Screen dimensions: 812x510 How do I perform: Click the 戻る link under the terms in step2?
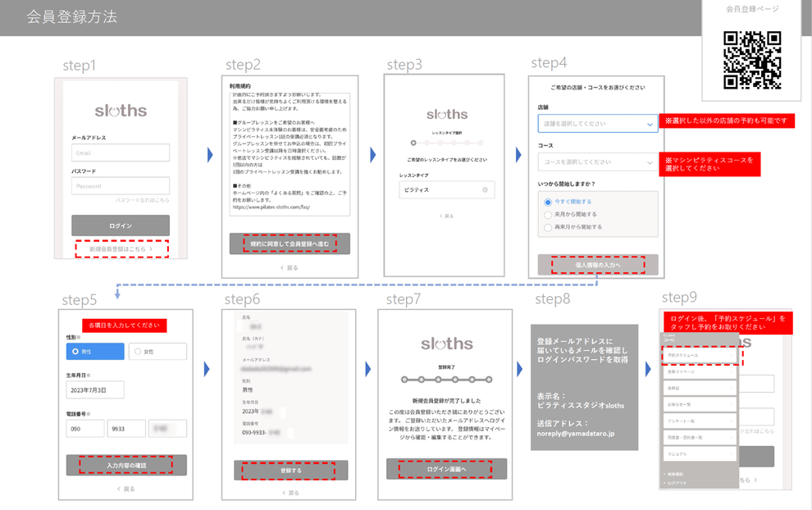(290, 267)
